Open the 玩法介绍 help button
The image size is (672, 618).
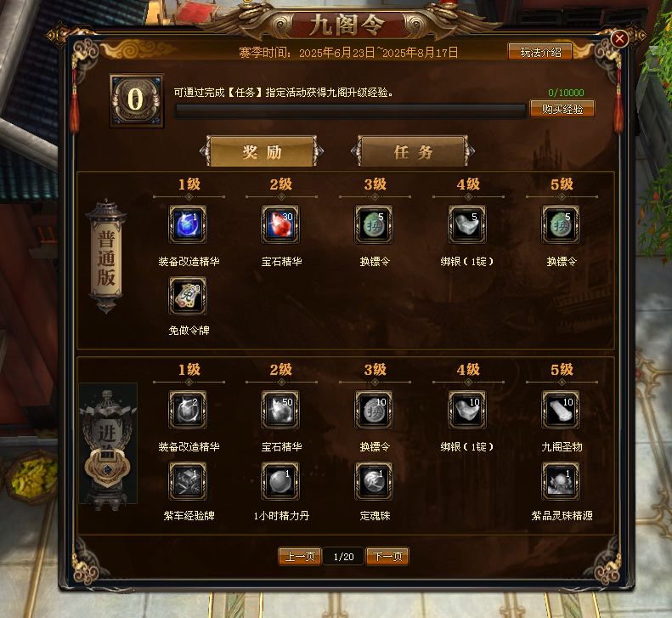point(540,53)
